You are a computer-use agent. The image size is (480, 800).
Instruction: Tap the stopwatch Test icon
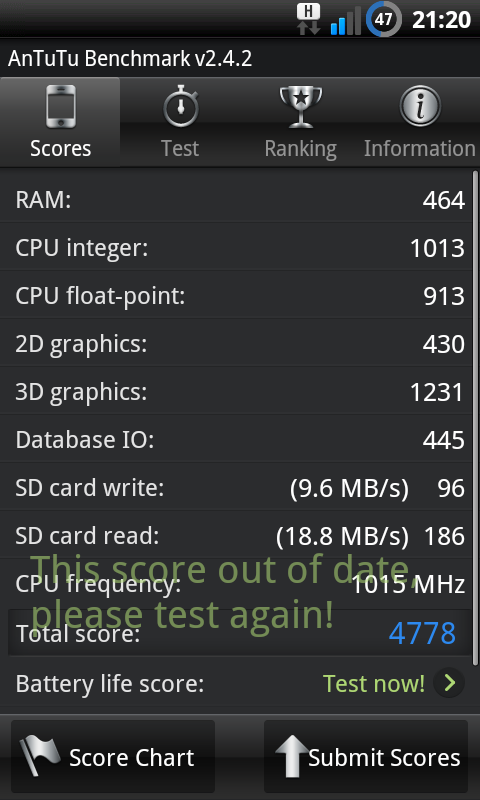(x=181, y=107)
